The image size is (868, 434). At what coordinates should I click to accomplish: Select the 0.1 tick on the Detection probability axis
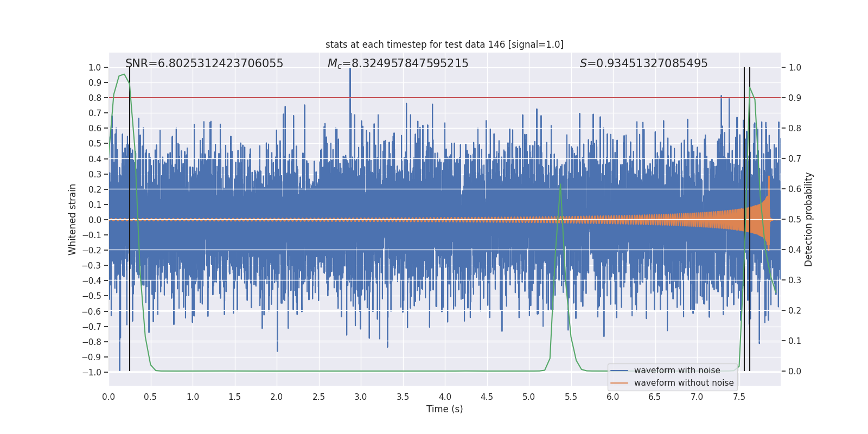click(x=795, y=341)
